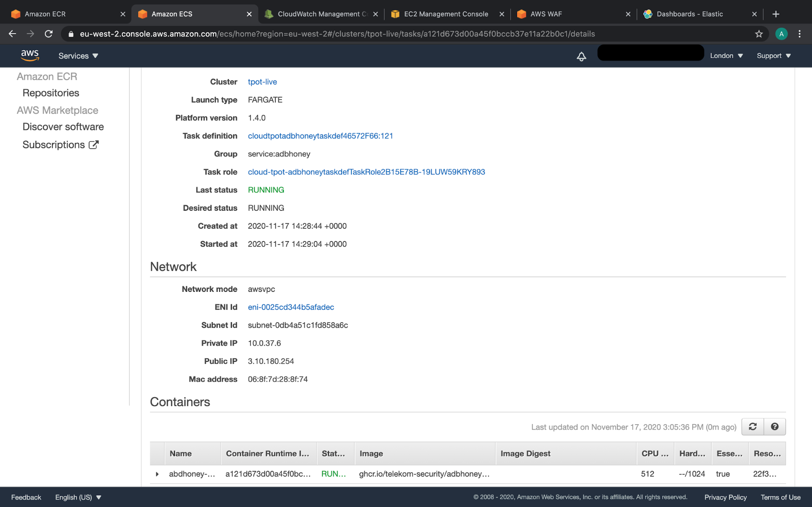Close the Amazon ECS tab
This screenshot has width=812, height=507.
click(249, 14)
